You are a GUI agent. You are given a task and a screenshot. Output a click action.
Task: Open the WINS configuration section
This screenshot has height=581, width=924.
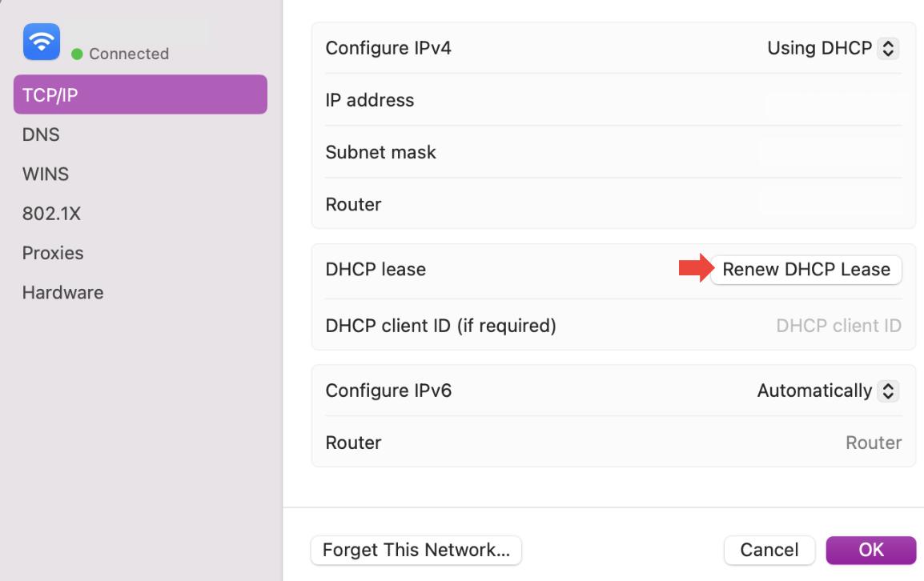coord(45,174)
